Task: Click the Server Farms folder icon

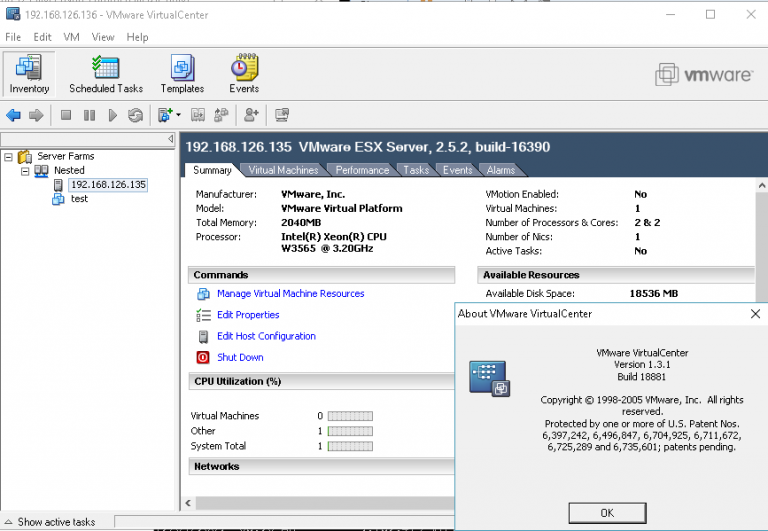Action: coord(24,157)
